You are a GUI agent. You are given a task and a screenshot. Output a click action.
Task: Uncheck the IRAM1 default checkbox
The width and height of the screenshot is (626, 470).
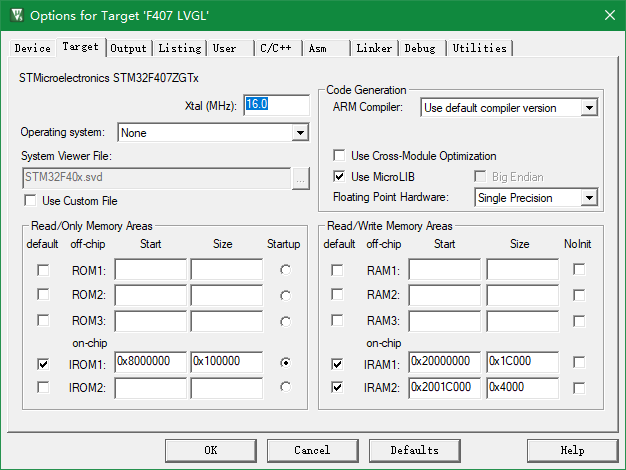[337, 364]
